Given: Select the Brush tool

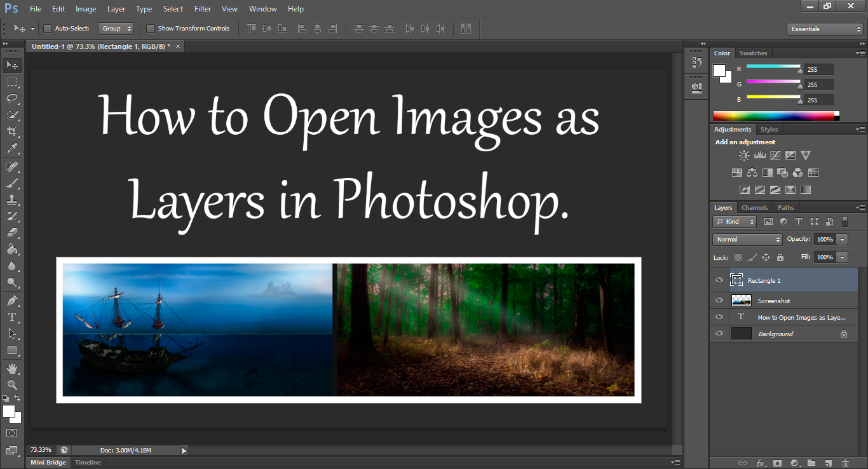Looking at the screenshot, I should pyautogui.click(x=12, y=183).
